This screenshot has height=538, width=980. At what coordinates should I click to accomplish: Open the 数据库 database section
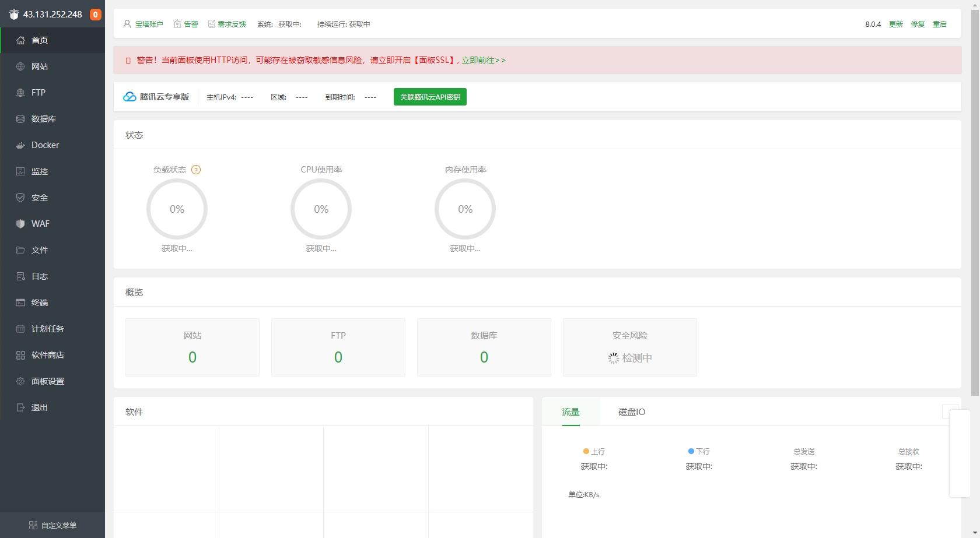[x=52, y=119]
